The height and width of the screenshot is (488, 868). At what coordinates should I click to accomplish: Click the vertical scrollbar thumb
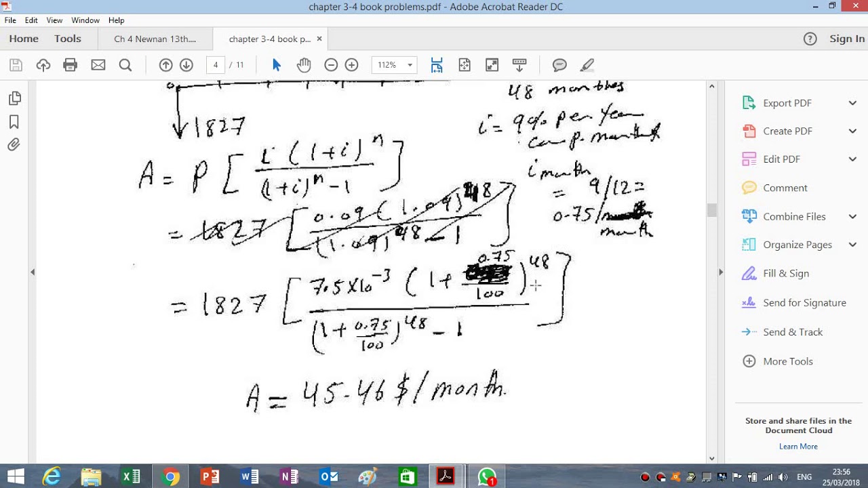click(711, 210)
